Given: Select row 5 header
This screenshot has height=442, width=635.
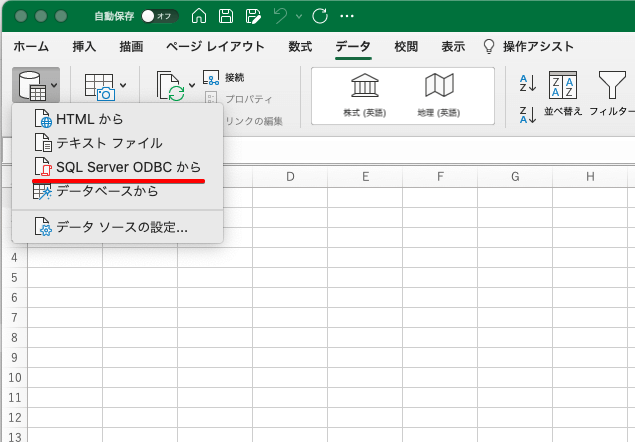Looking at the screenshot, I should [x=15, y=278].
